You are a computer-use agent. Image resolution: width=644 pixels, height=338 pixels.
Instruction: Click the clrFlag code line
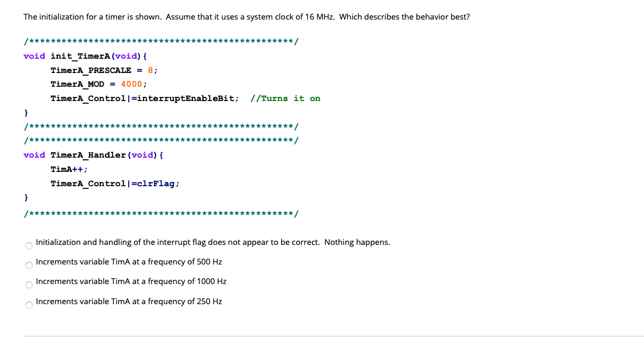click(x=114, y=183)
